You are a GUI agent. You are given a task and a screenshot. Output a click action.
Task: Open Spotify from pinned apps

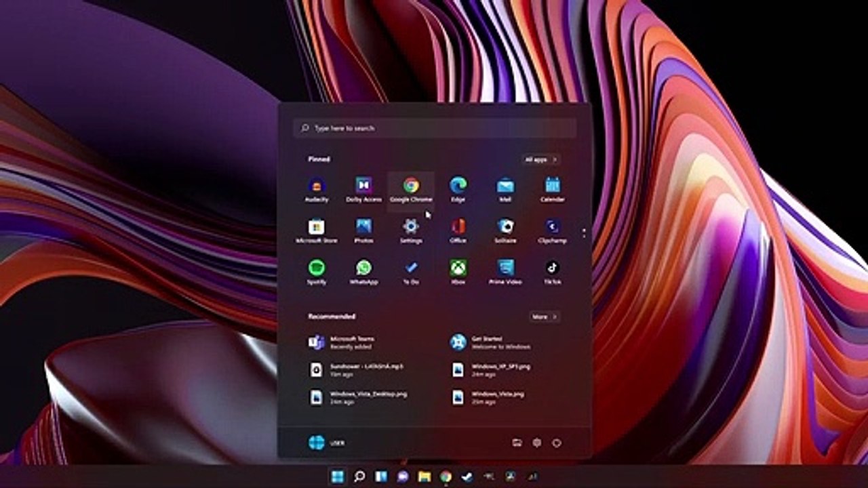pos(317,272)
